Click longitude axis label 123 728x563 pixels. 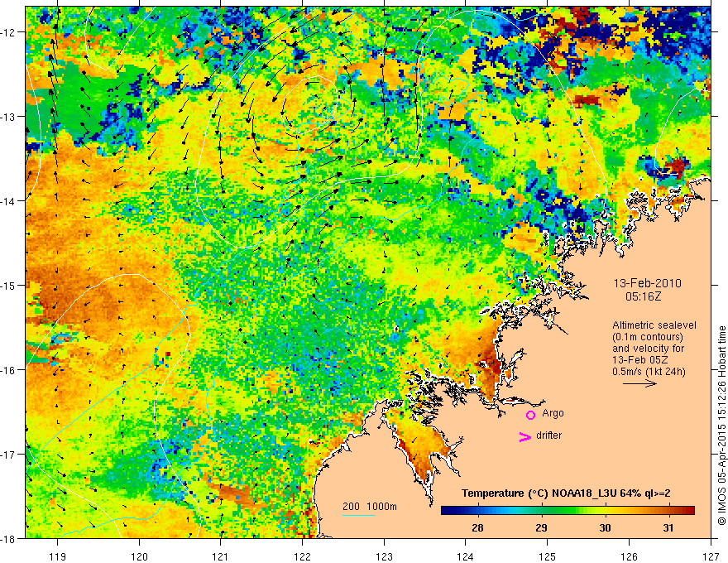(x=384, y=556)
